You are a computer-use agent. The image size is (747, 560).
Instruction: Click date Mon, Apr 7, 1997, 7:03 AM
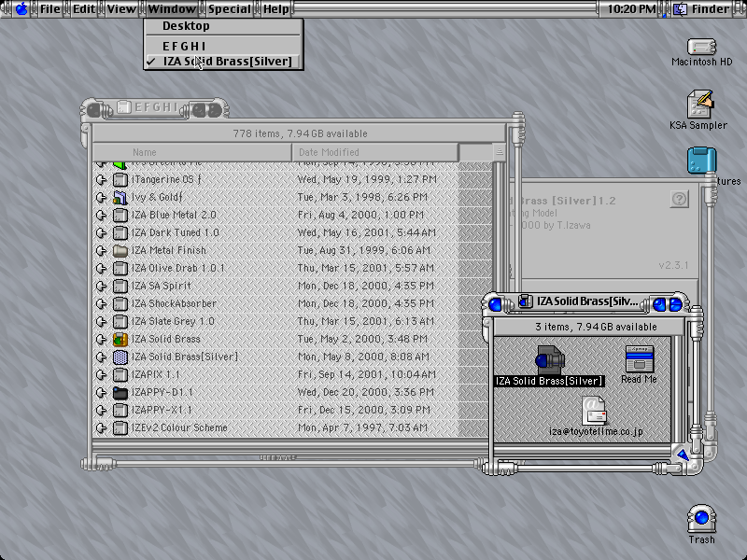coord(362,427)
